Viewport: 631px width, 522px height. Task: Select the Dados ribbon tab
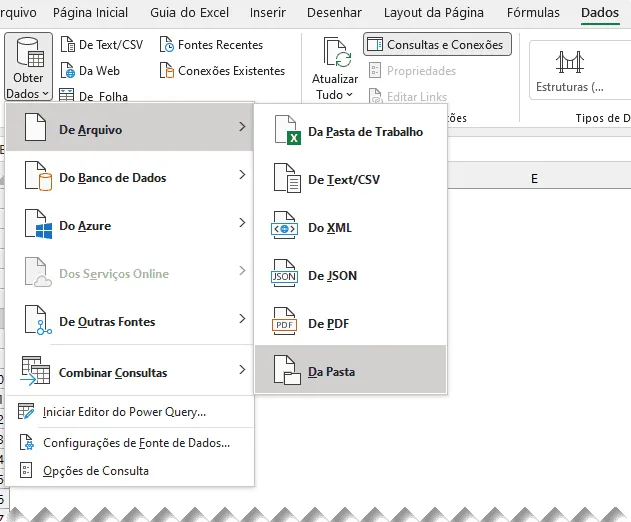tap(600, 12)
